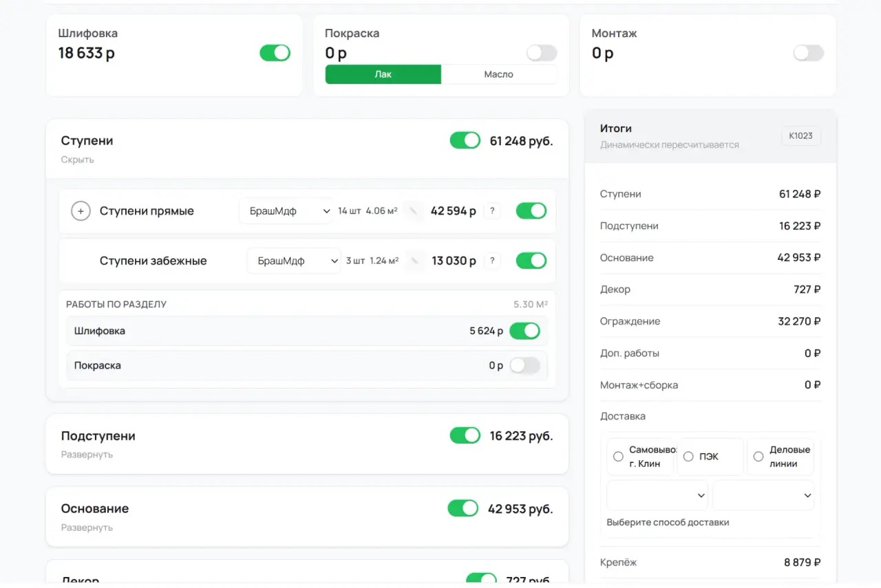Click the Ступени section title
Viewport: 881px width, 588px height.
point(87,140)
